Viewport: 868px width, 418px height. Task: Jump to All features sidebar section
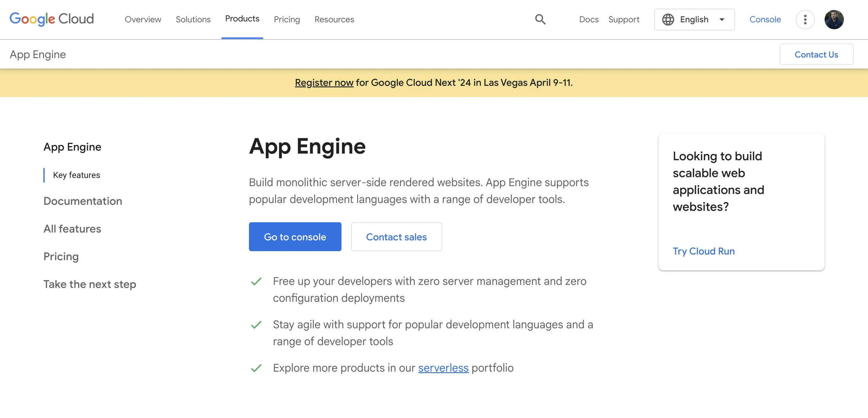(x=72, y=229)
